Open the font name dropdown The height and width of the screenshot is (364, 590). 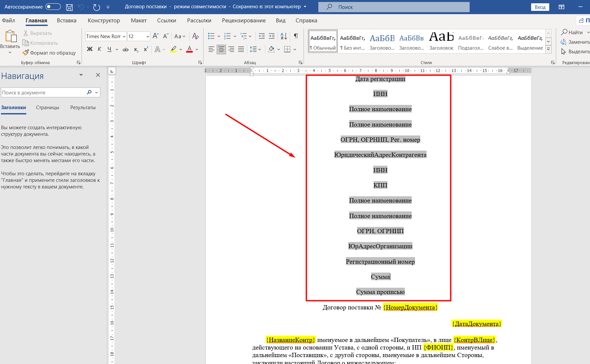(124, 36)
